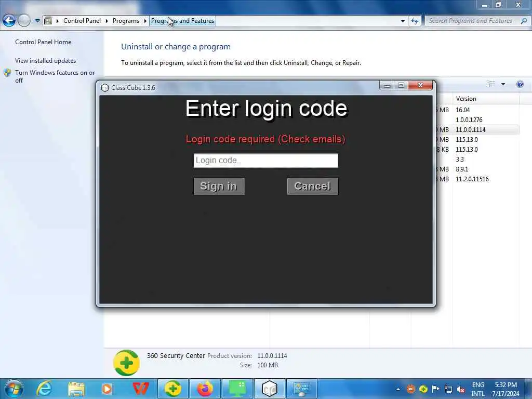Click the orange tray icon

410,389
